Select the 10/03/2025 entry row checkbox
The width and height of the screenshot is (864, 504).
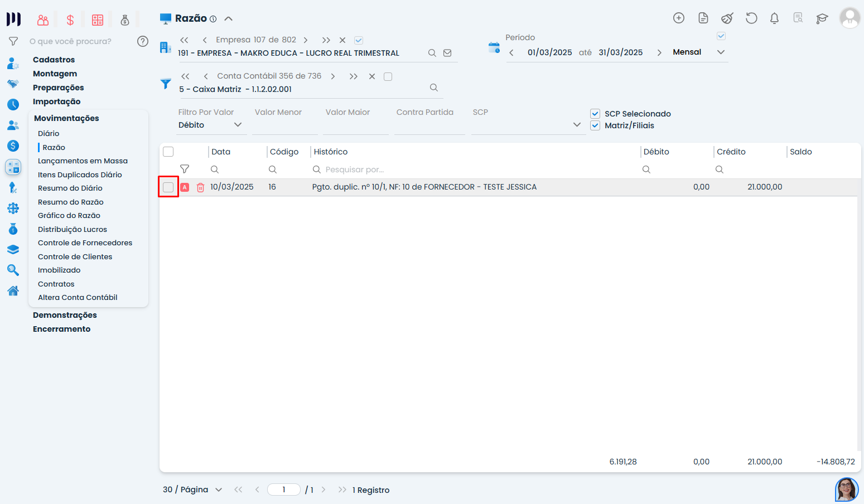(x=168, y=187)
